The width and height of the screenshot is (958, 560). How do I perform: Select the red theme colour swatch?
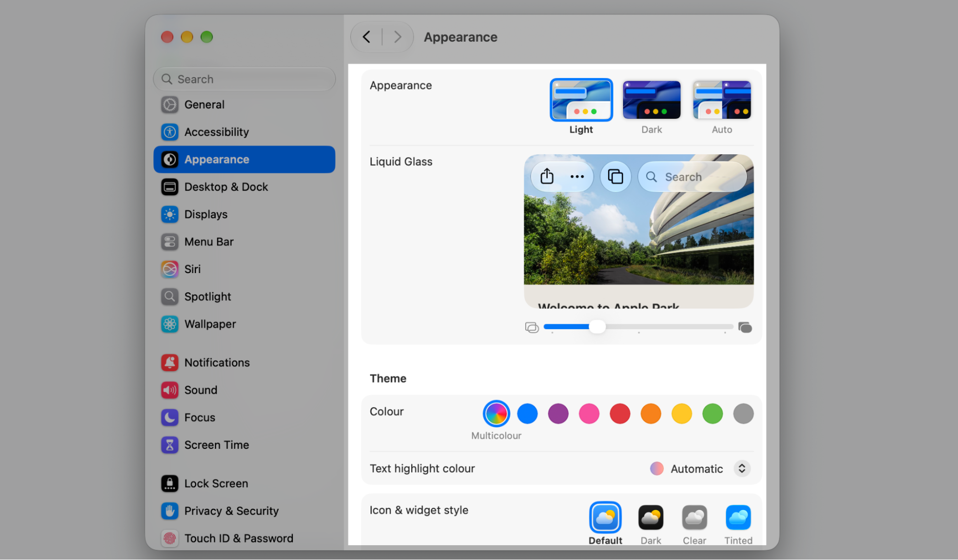point(620,413)
